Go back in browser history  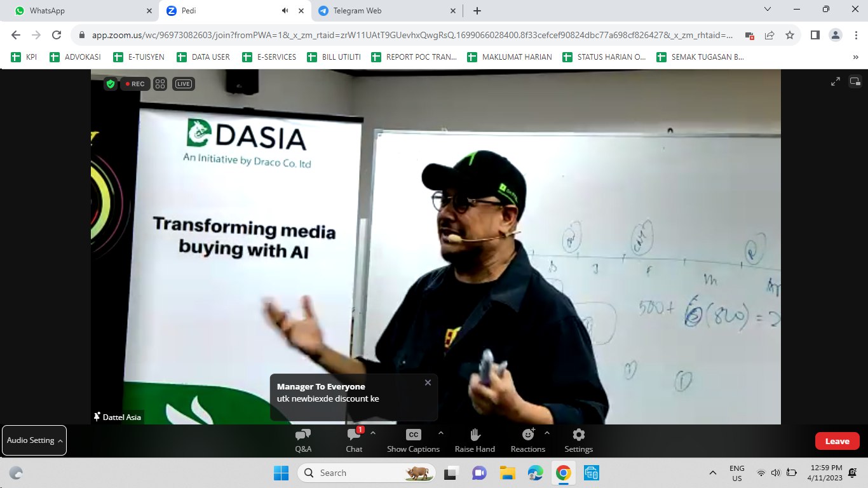[x=16, y=35]
